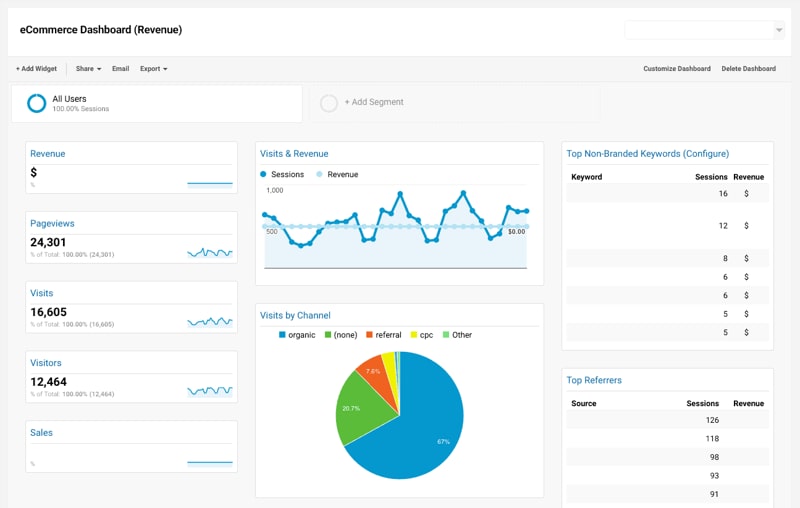
Task: Open the date range dropdown at top right
Action: pyautogui.click(x=704, y=30)
